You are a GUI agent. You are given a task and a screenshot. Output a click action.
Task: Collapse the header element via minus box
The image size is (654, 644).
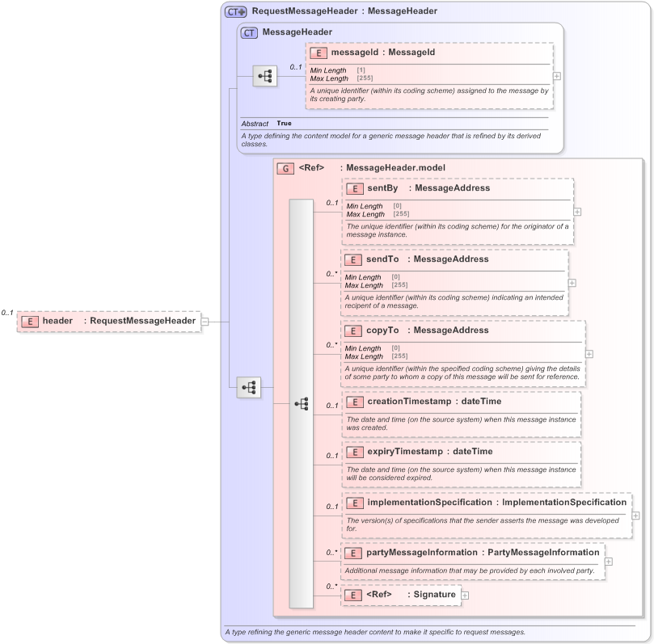[x=205, y=321]
